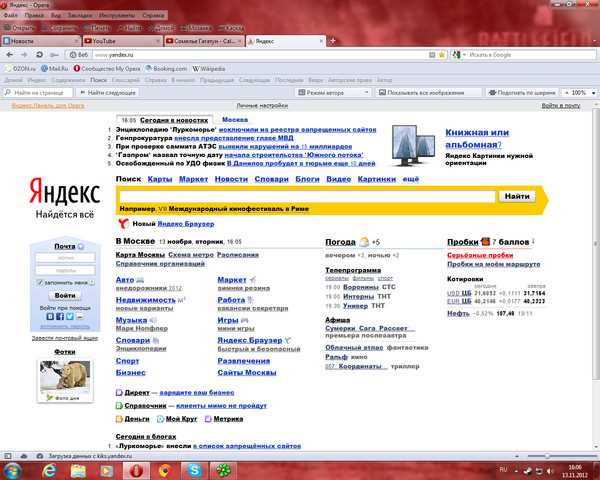This screenshot has width=600, height=480.
Task: Click the Find next button
Action: pyautogui.click(x=108, y=93)
